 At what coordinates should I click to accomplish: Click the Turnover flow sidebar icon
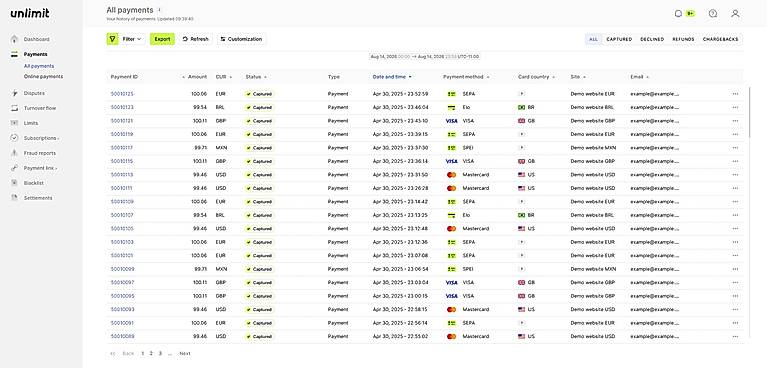(x=14, y=108)
